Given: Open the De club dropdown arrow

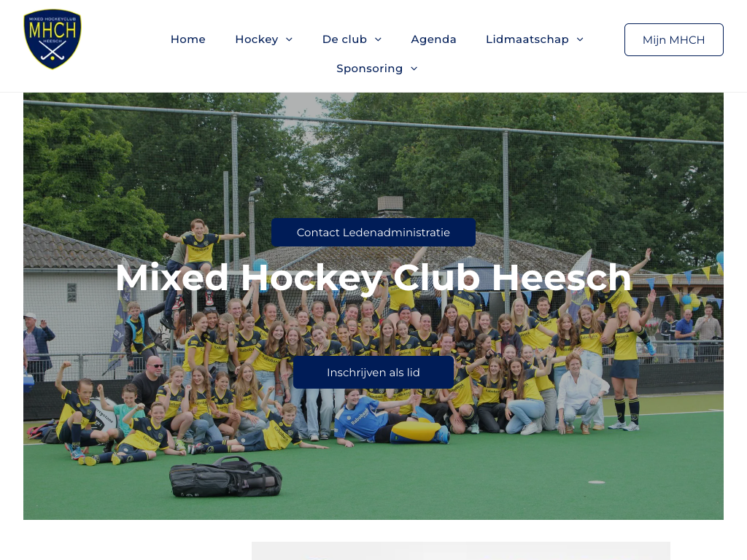Looking at the screenshot, I should 379,39.
